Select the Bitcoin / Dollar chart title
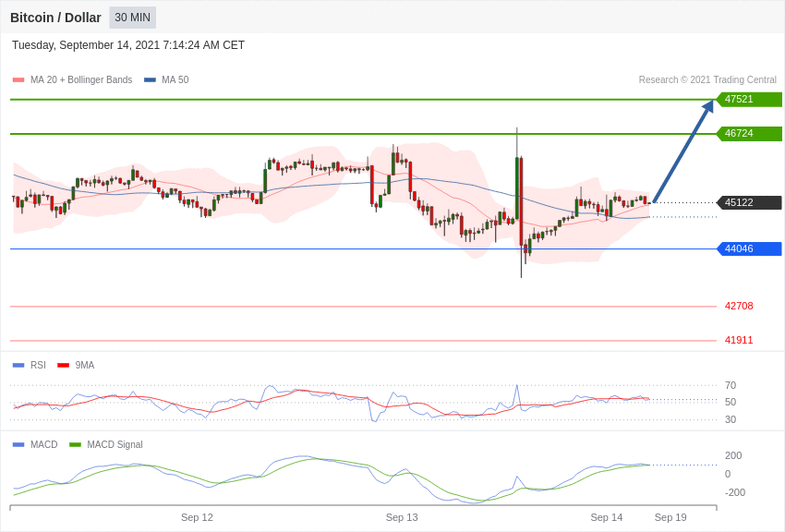Viewport: 785px width, 532px height. tap(55, 18)
